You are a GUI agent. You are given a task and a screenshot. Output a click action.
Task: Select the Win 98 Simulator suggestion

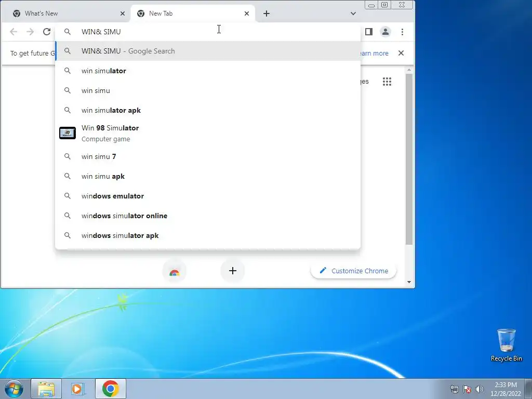click(x=208, y=133)
